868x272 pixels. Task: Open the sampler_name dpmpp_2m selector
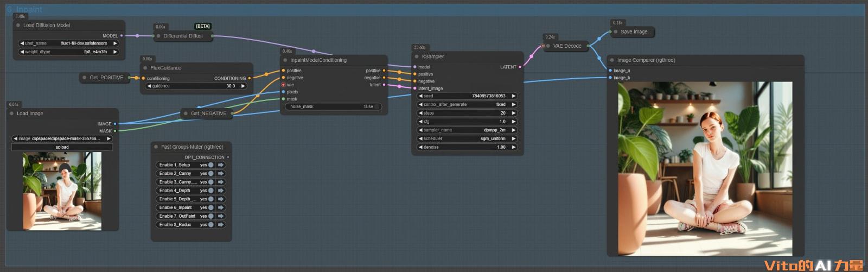[x=467, y=130]
